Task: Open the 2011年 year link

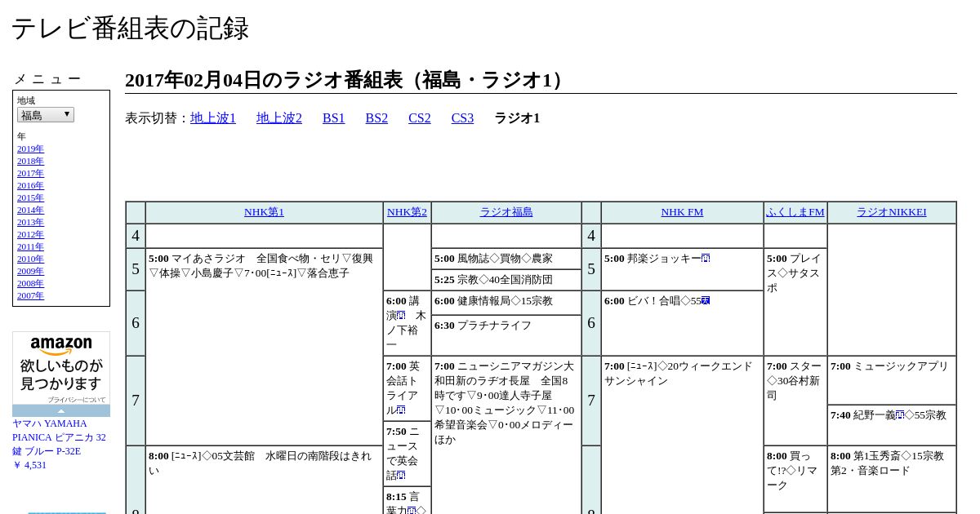Action: pyautogui.click(x=30, y=247)
